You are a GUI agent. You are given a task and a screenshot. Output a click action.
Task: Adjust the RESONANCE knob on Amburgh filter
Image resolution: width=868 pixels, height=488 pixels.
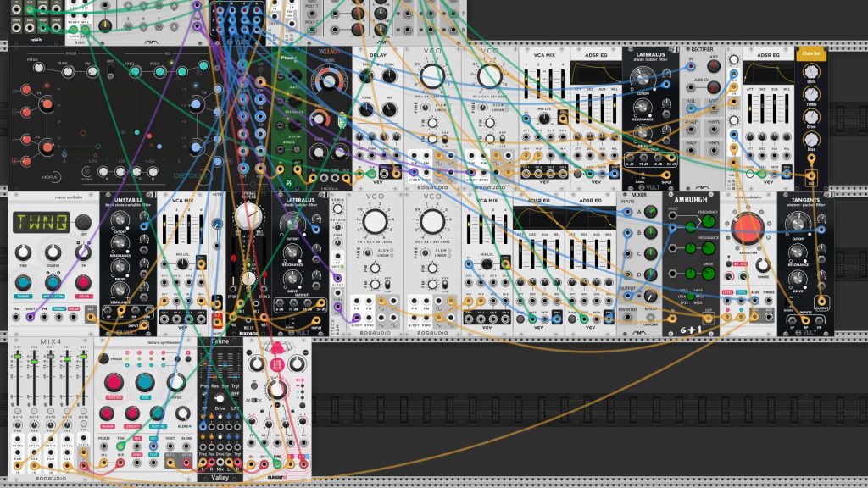point(709,248)
